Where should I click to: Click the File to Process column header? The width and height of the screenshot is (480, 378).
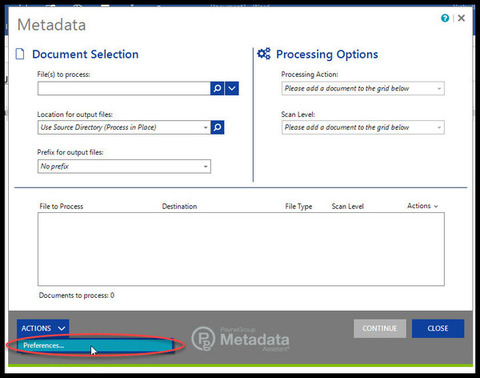61,206
